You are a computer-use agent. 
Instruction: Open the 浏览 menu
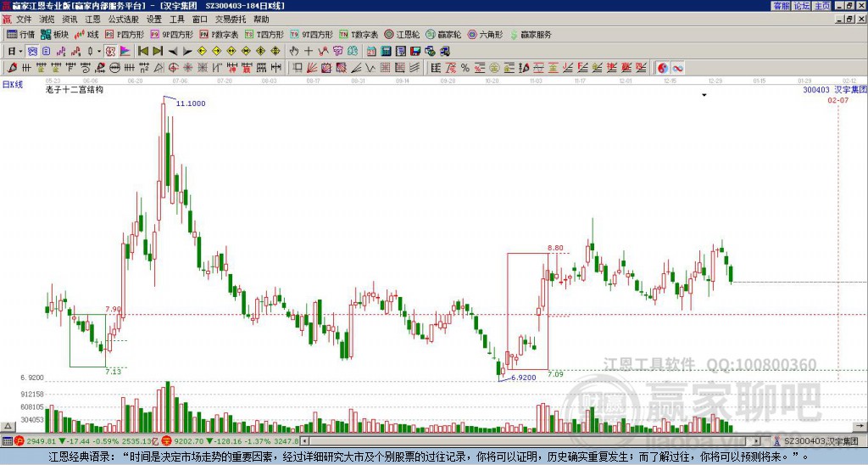[47, 20]
